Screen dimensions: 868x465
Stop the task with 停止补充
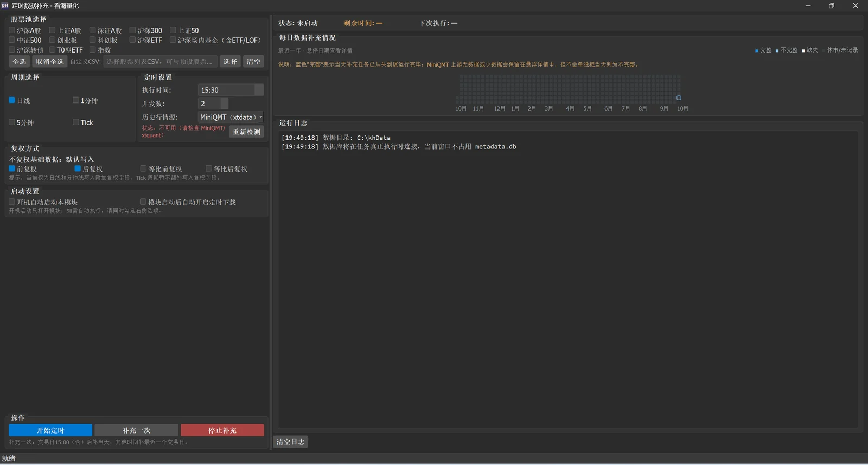(x=222, y=430)
